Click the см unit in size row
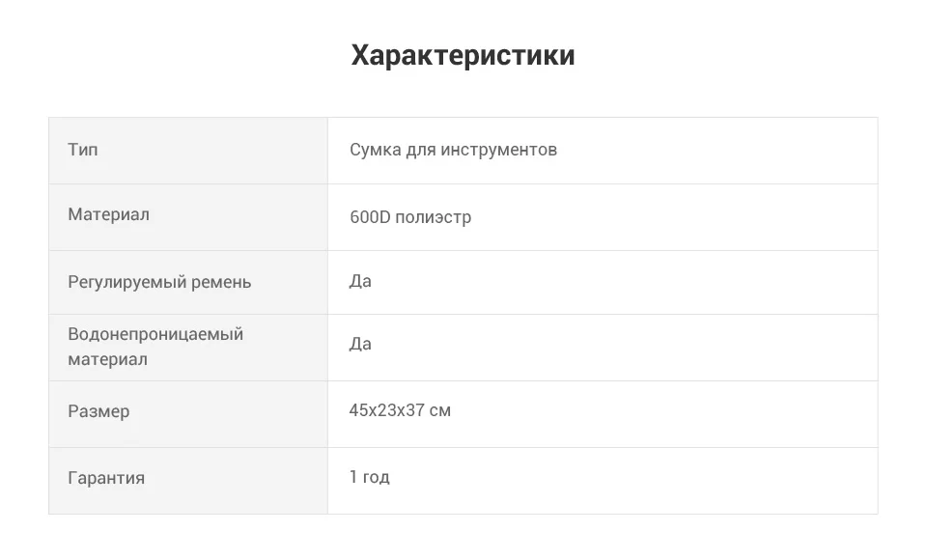Screen dimensions: 927x560 coord(440,410)
